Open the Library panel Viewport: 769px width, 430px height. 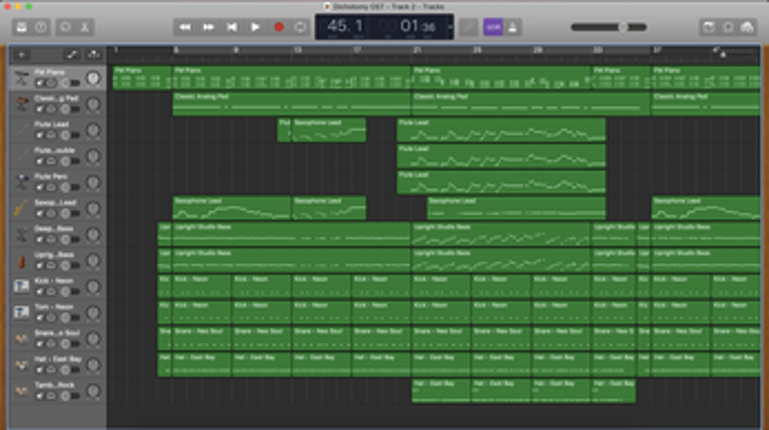pyautogui.click(x=22, y=27)
